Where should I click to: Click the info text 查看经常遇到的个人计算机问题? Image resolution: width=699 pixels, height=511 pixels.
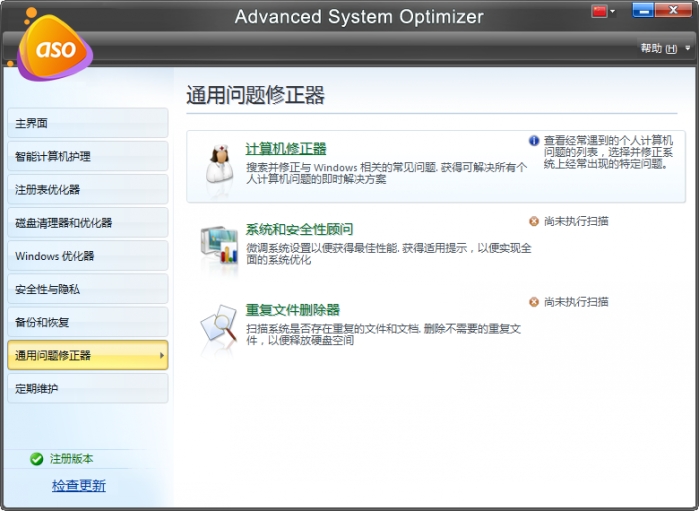point(608,152)
